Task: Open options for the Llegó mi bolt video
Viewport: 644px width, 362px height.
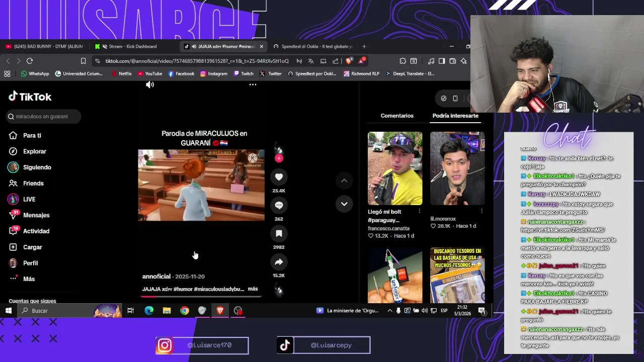Action: (419, 211)
